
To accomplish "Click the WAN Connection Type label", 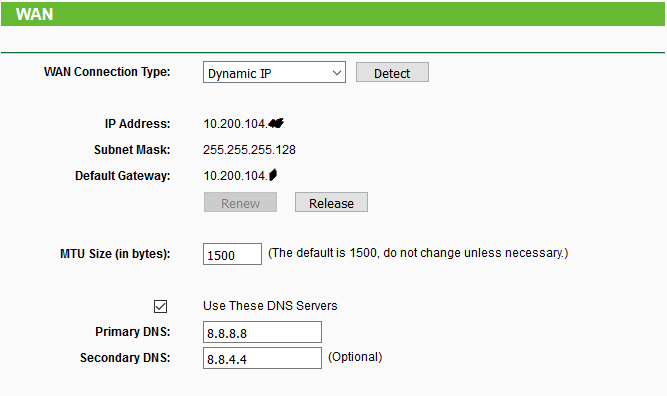I will tap(107, 72).
